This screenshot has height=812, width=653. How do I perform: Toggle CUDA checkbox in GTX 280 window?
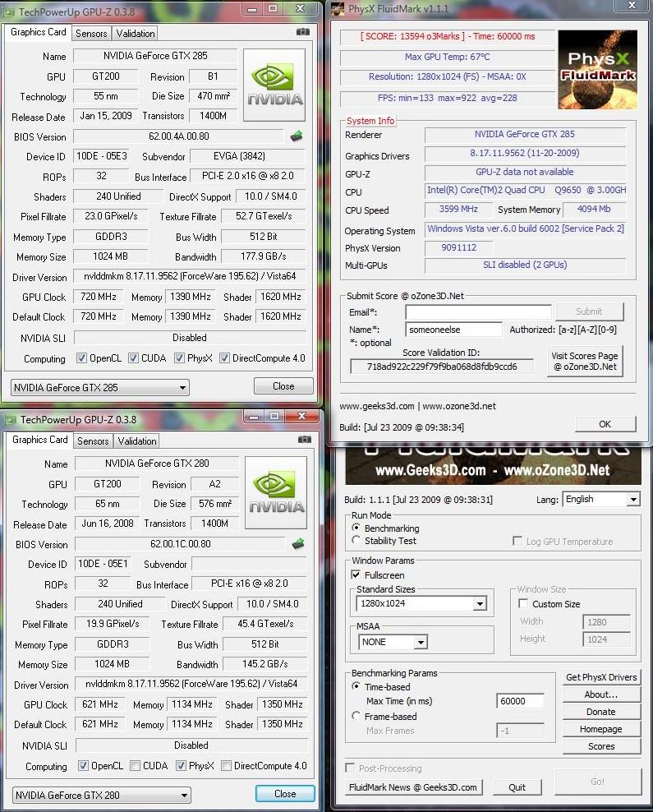pyautogui.click(x=135, y=765)
